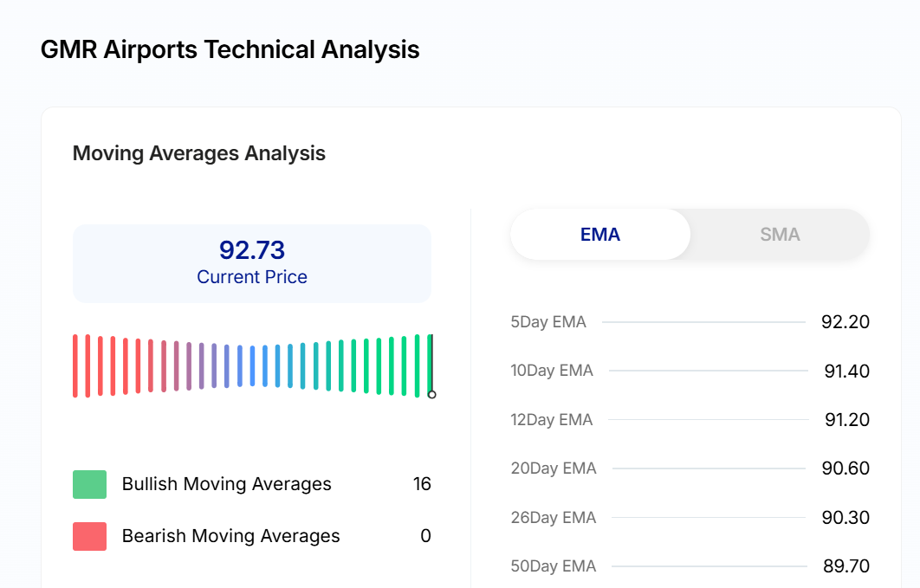Click the bearish count of 0
Viewport: 920px width, 588px height.
pyautogui.click(x=425, y=536)
